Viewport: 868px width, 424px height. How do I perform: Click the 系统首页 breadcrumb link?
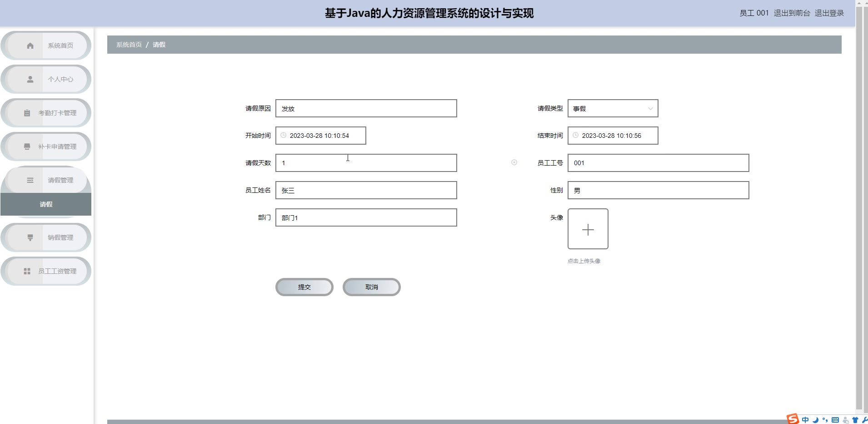(129, 45)
